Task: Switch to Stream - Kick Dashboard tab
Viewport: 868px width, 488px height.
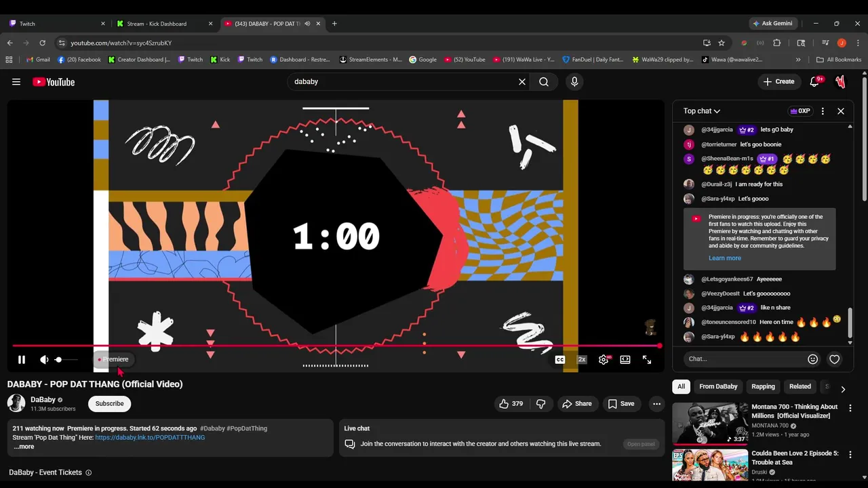Action: (x=163, y=24)
